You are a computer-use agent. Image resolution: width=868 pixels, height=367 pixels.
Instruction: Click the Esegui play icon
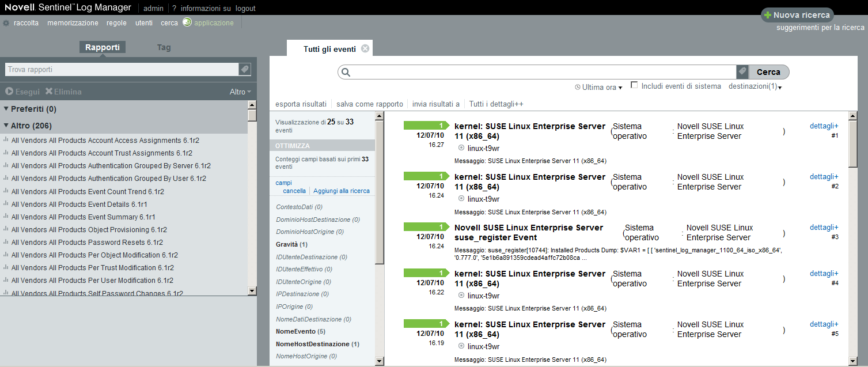pos(9,92)
